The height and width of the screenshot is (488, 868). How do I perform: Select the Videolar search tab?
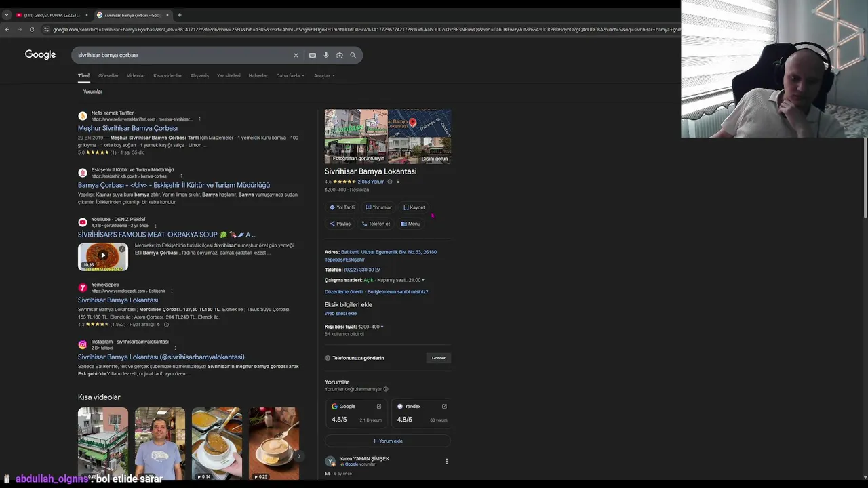click(136, 75)
